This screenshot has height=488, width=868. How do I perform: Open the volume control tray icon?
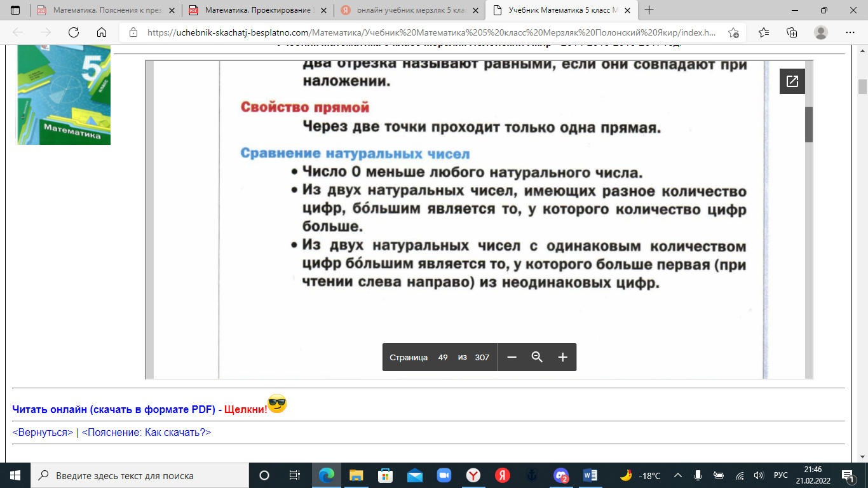tap(758, 475)
